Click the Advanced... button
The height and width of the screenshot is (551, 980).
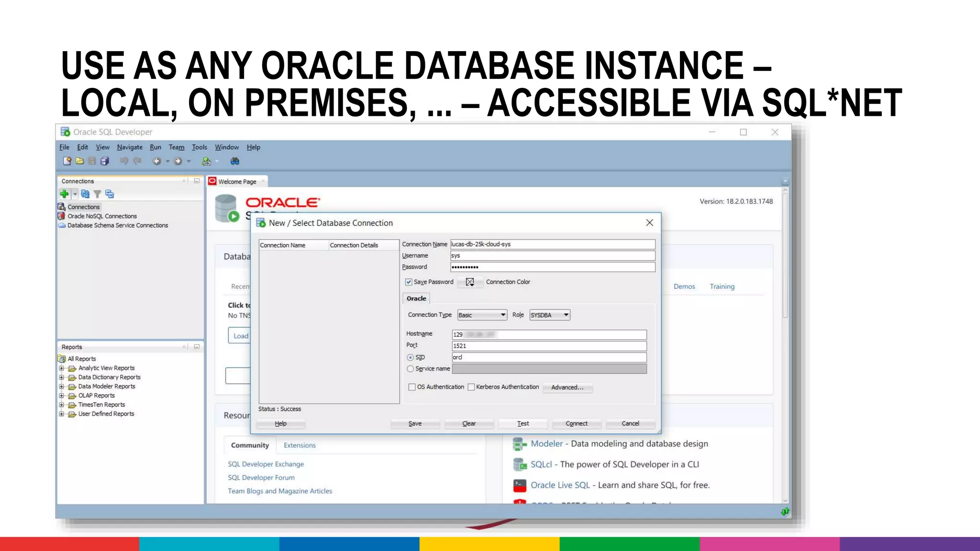tap(567, 387)
